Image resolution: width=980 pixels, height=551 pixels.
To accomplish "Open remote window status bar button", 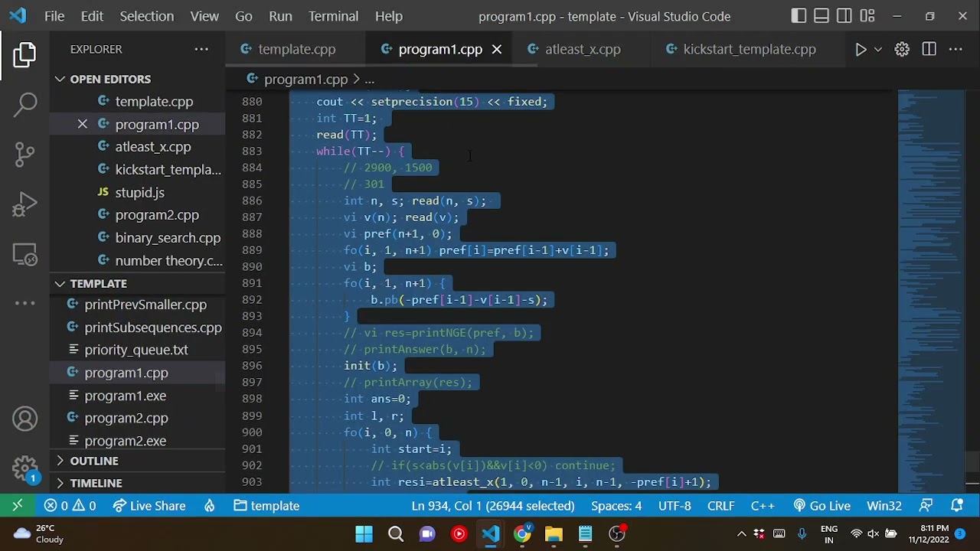I will pos(18,506).
